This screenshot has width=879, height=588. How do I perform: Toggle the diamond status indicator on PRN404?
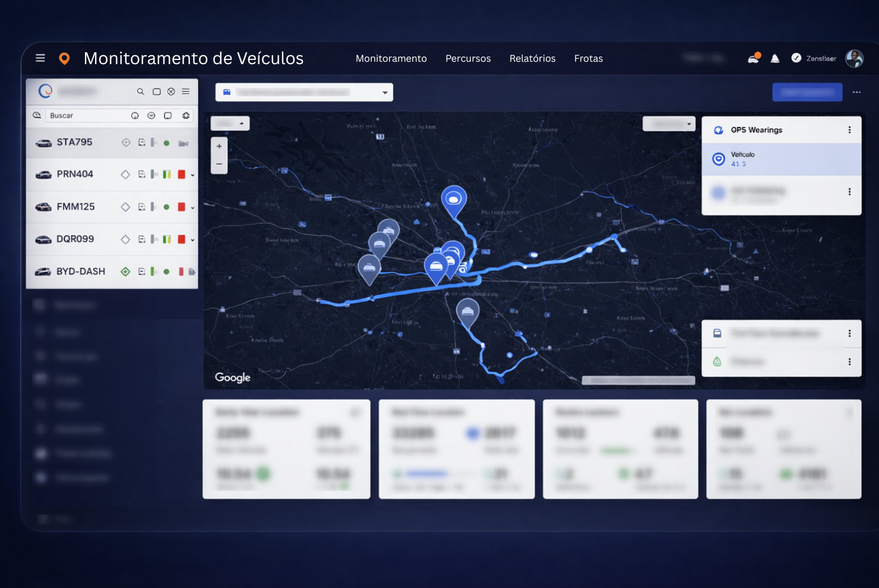pos(126,174)
